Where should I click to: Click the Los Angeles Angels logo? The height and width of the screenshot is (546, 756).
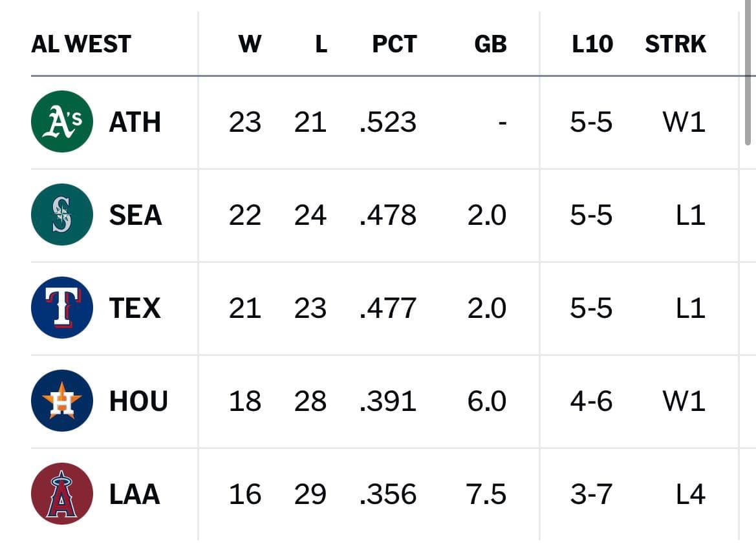[x=61, y=494]
